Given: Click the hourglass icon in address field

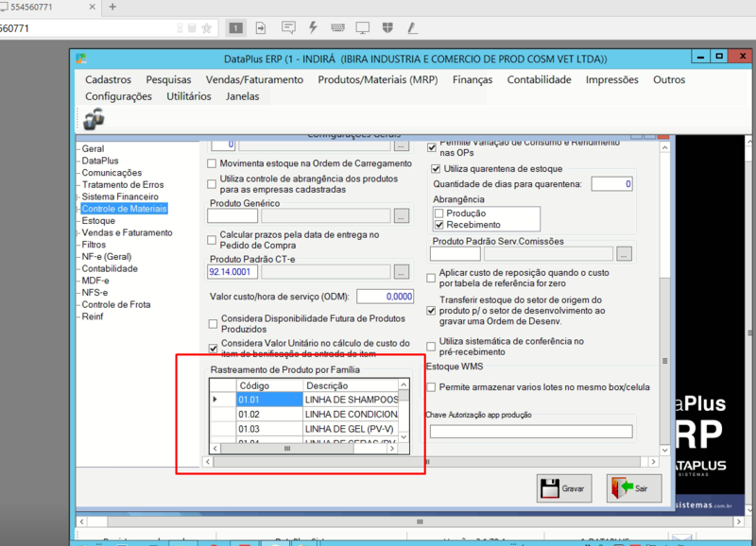Looking at the screenshot, I should click(180, 28).
